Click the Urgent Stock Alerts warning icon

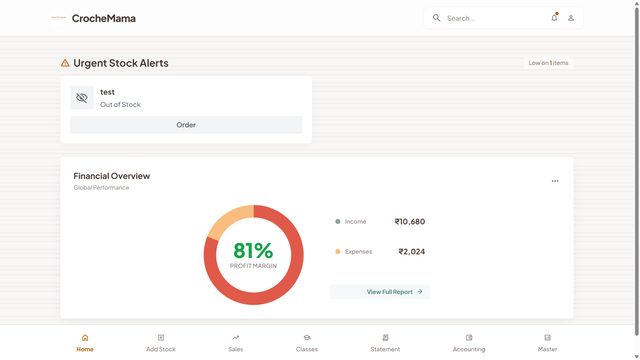point(65,63)
